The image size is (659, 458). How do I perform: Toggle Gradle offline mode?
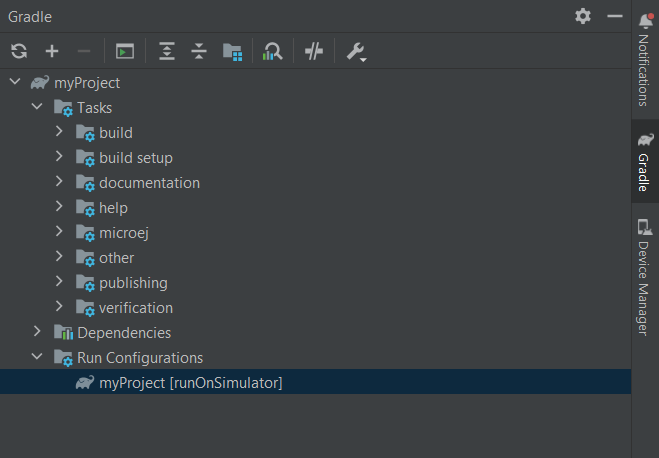pyautogui.click(x=314, y=52)
